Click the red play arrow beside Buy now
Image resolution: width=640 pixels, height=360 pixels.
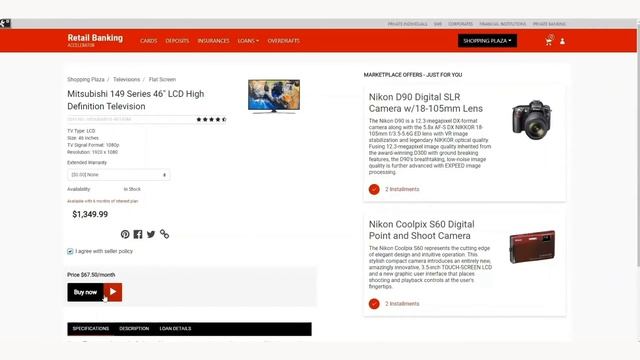coord(113,292)
